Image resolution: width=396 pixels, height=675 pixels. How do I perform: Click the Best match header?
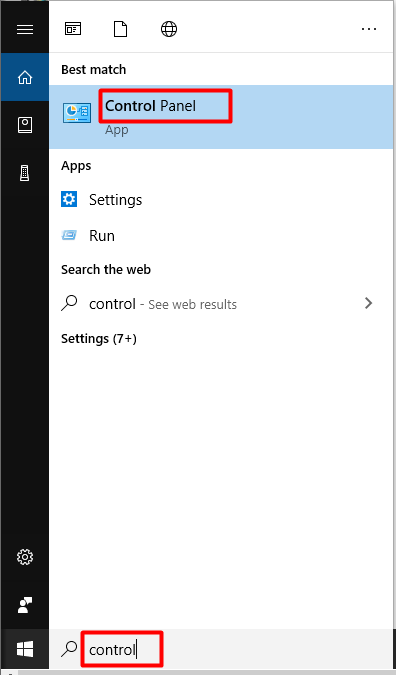click(93, 69)
